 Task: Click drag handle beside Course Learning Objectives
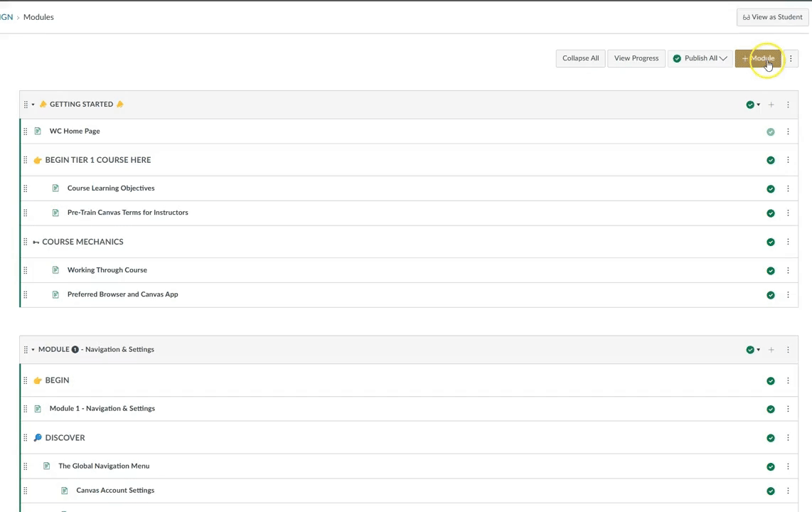(x=26, y=188)
